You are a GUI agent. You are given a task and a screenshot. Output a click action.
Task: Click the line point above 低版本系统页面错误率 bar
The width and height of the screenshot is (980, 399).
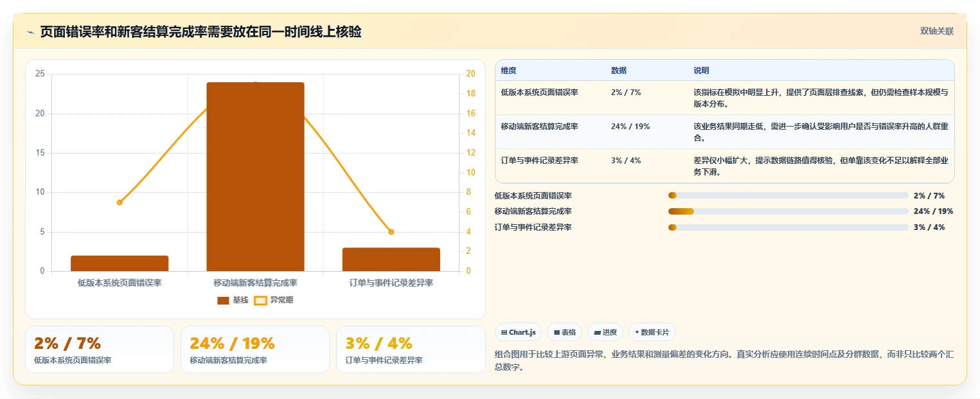(x=120, y=202)
